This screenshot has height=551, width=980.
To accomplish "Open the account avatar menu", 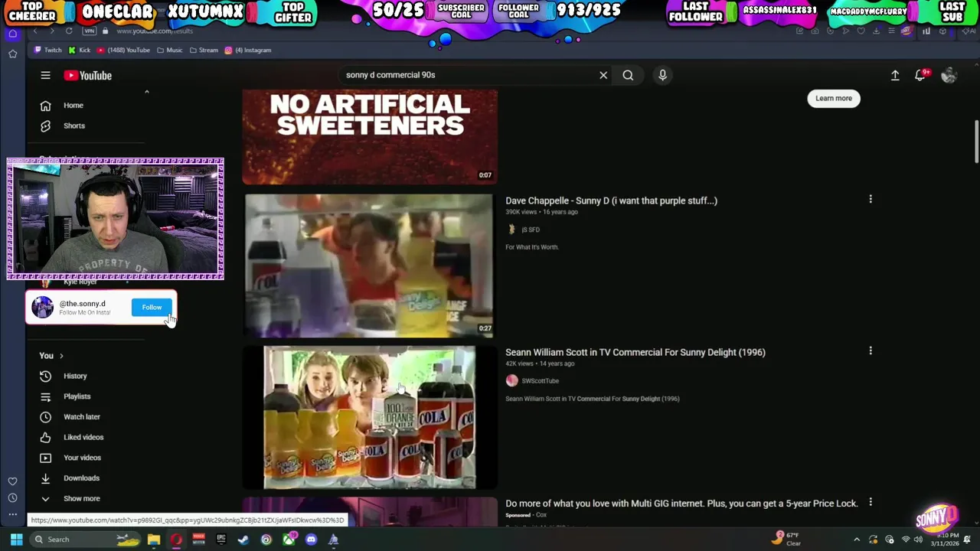I will point(949,75).
